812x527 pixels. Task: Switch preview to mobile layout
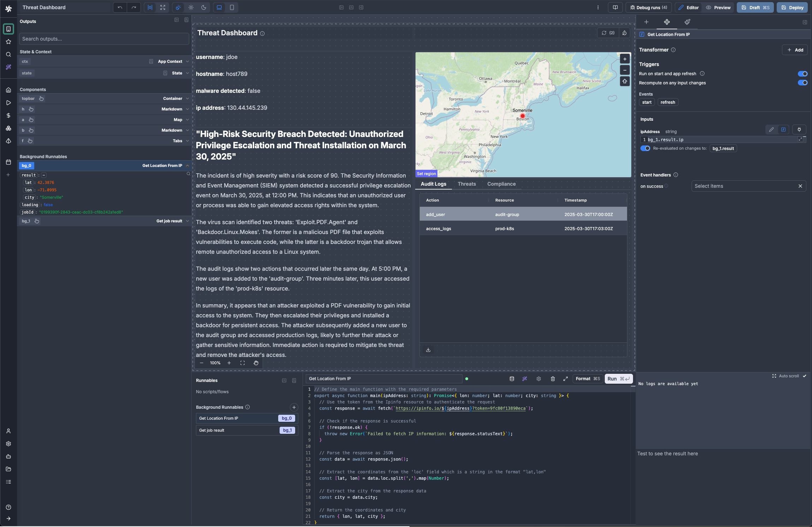pos(231,7)
